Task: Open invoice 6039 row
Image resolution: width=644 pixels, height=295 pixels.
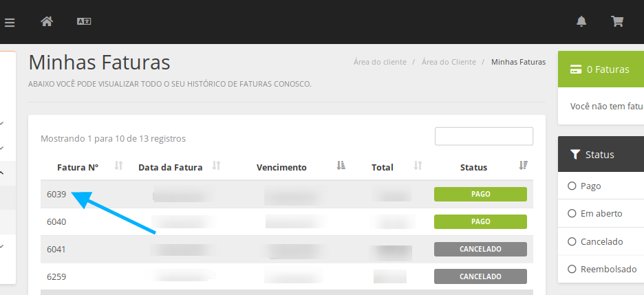Action: (56, 195)
